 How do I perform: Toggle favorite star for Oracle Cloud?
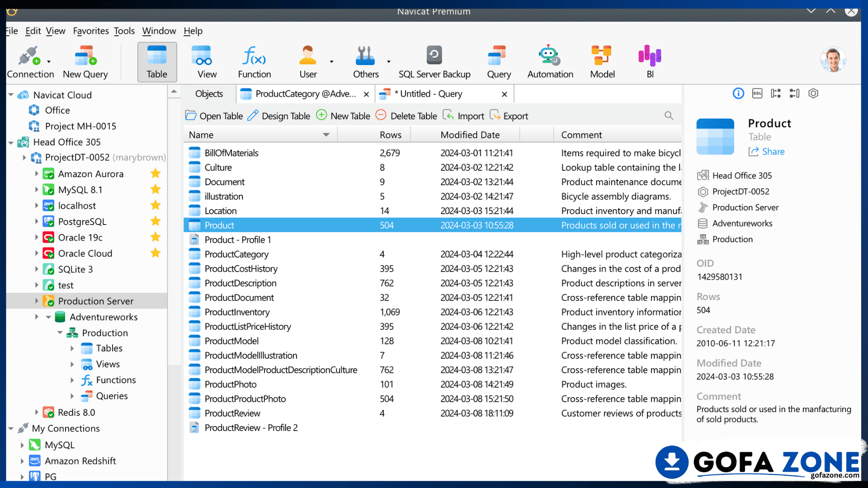coord(156,253)
